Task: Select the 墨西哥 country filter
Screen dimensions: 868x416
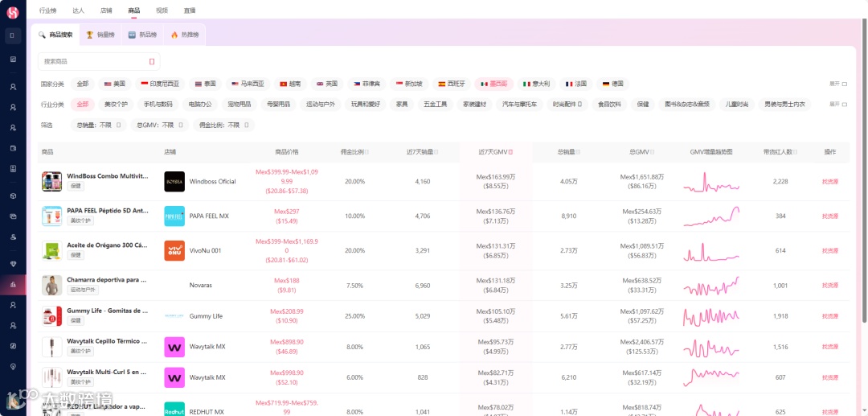Action: (x=494, y=84)
